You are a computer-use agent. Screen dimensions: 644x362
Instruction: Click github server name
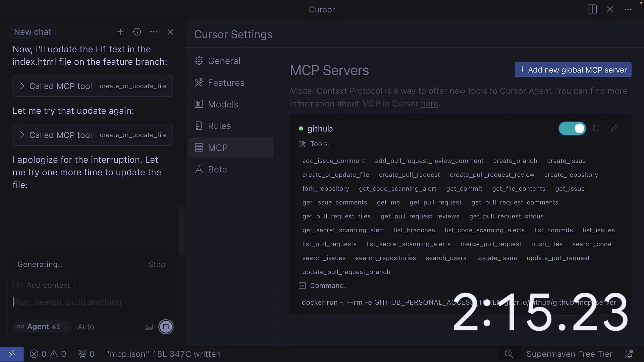click(x=320, y=129)
